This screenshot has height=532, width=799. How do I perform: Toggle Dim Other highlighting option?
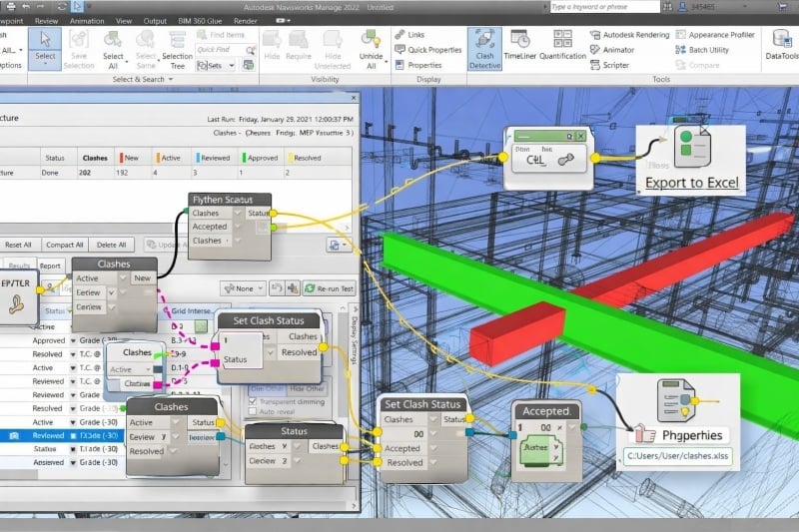[265, 389]
